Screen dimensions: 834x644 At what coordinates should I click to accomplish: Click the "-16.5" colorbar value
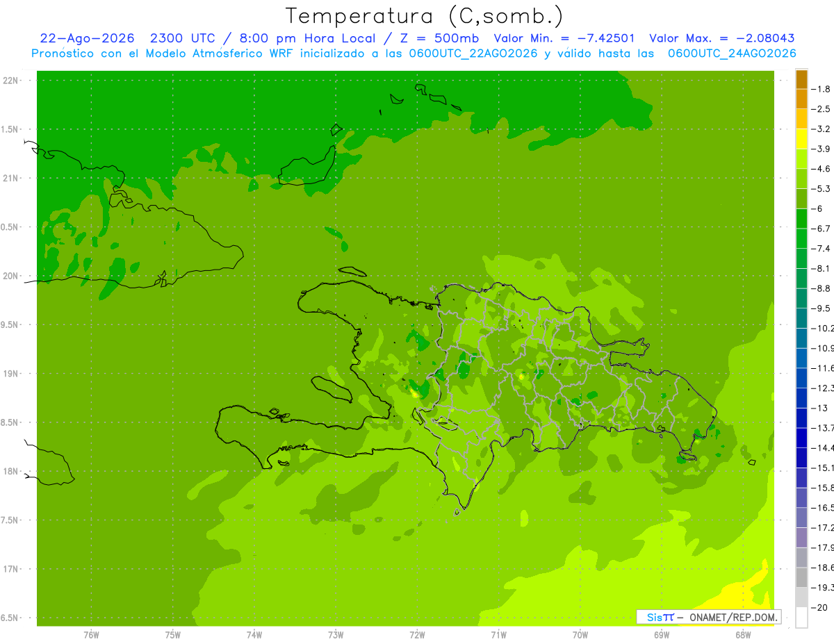pos(822,508)
